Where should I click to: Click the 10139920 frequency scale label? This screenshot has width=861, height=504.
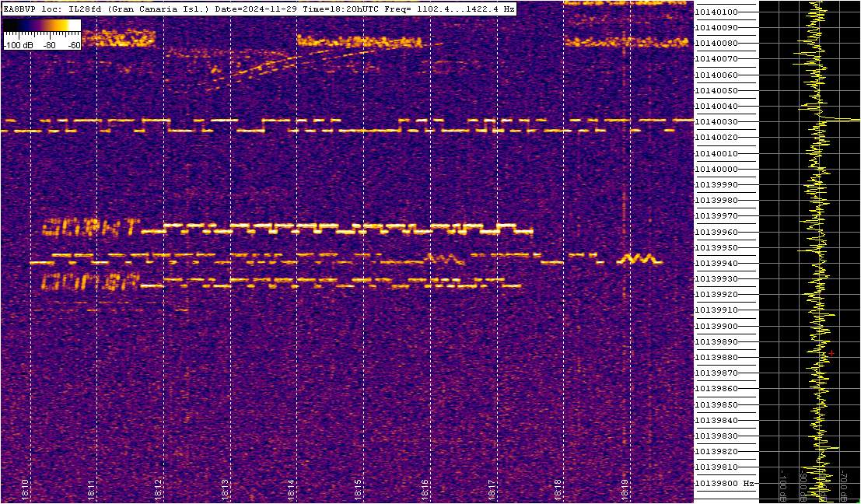click(x=716, y=294)
